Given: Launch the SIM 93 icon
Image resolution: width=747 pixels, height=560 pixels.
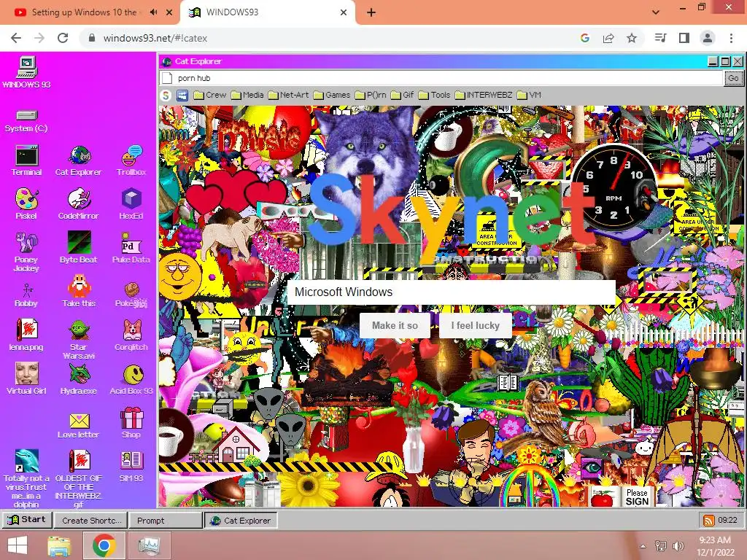Looking at the screenshot, I should (131, 467).
